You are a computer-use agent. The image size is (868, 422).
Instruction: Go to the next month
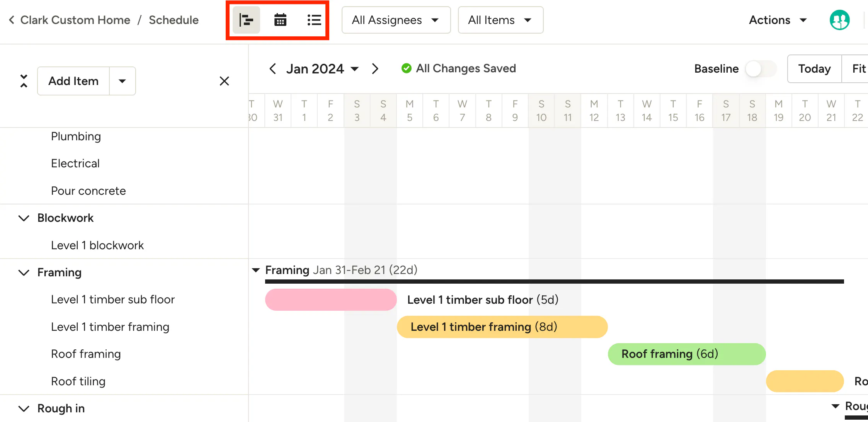pos(375,69)
